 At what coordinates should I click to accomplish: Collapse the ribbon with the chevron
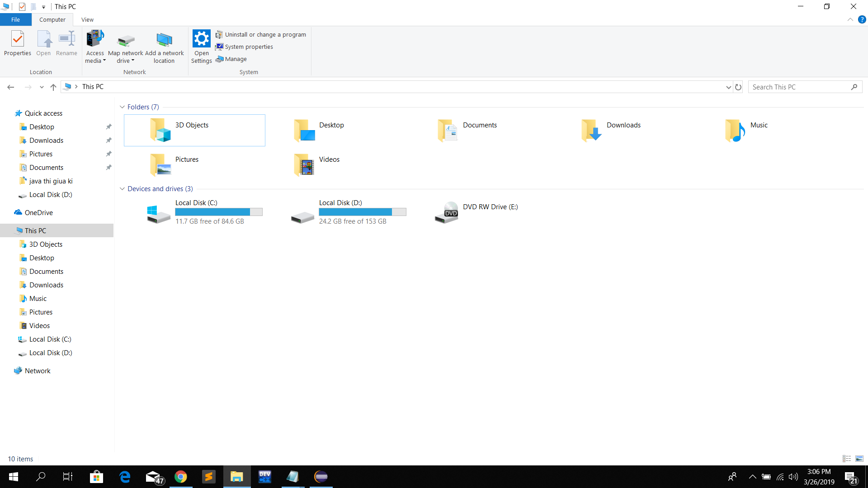click(x=850, y=19)
